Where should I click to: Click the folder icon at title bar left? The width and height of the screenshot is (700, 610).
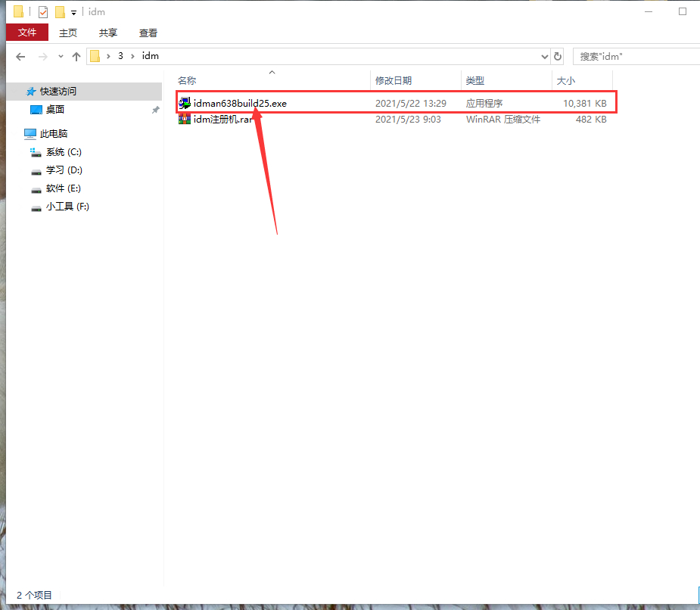pyautogui.click(x=18, y=11)
